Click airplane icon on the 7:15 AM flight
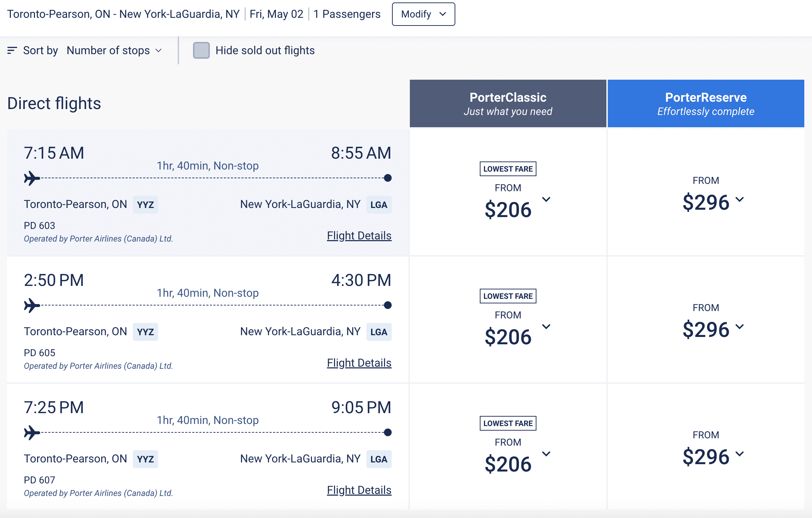The image size is (812, 518). coord(32,178)
